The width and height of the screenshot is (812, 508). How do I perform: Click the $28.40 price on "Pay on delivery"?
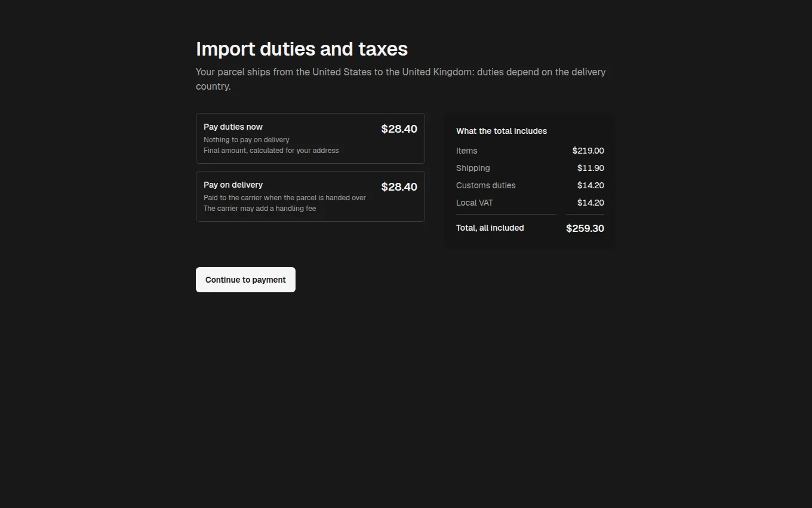399,186
